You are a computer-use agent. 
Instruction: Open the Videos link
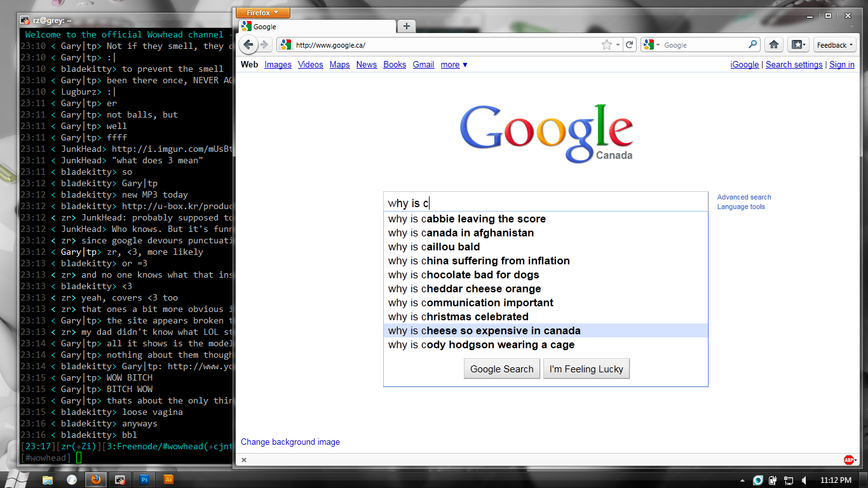tap(310, 64)
